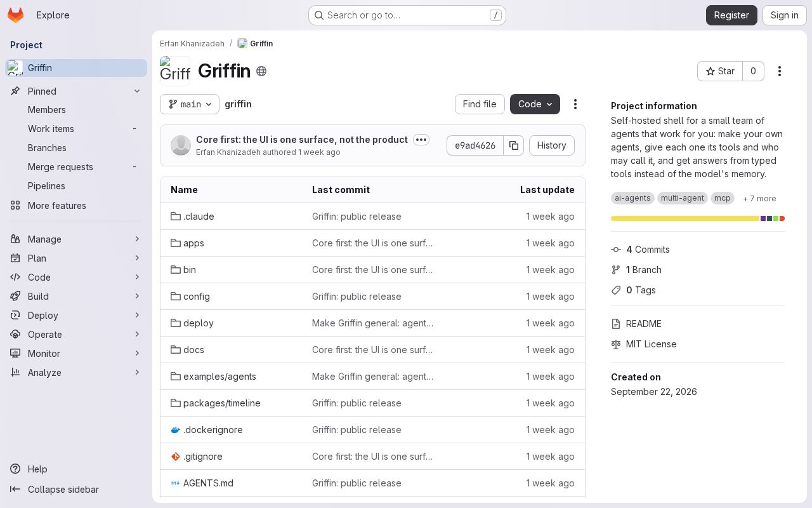Open the .gitignore file

coord(203,457)
